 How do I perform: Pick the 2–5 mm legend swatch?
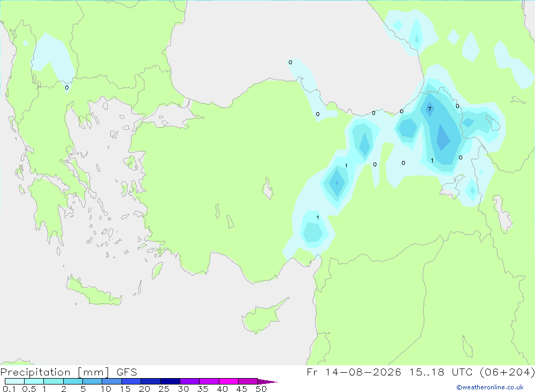click(x=73, y=381)
